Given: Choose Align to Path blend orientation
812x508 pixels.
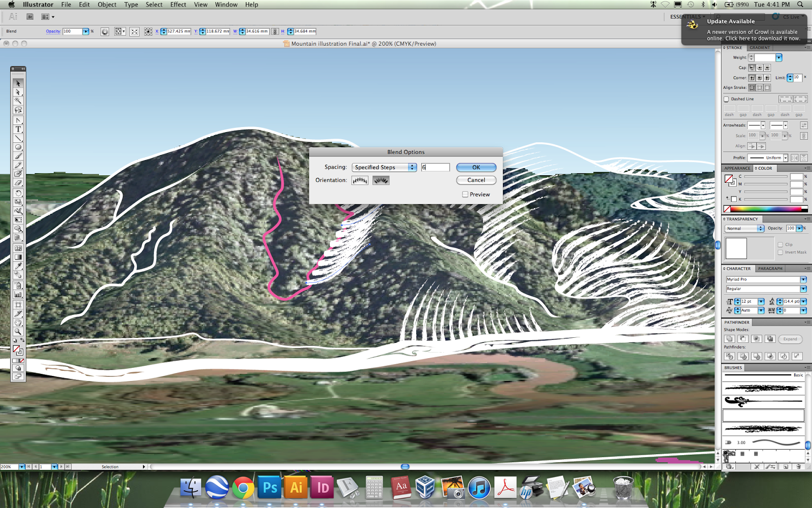Looking at the screenshot, I should pyautogui.click(x=381, y=180).
